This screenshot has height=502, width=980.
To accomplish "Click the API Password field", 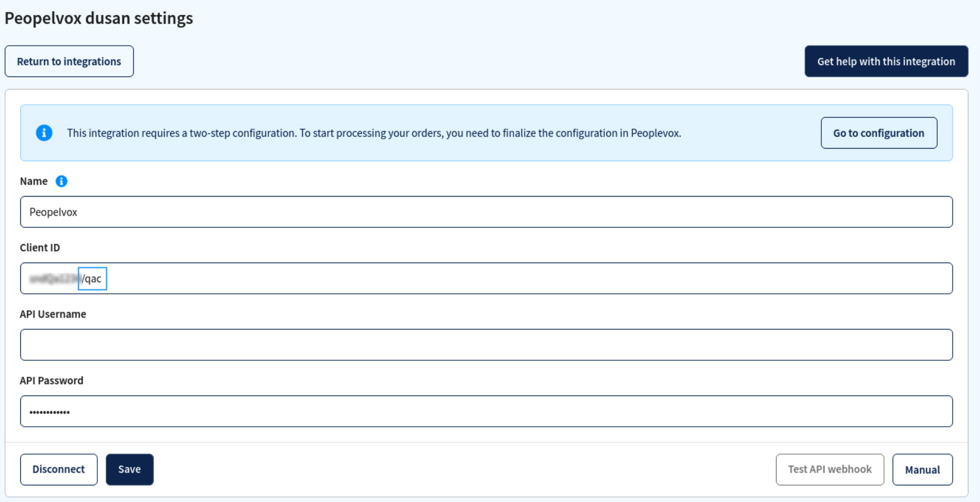I will (x=486, y=411).
